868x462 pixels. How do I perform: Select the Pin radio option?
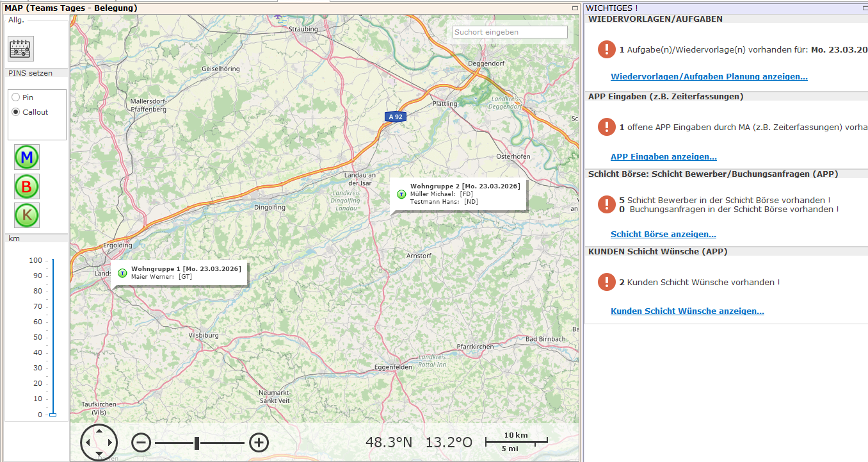[16, 97]
